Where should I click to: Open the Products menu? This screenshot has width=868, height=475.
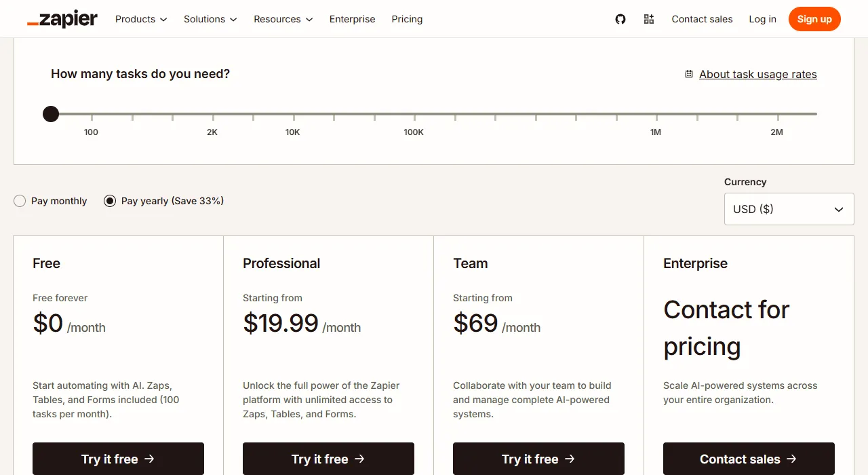(141, 19)
